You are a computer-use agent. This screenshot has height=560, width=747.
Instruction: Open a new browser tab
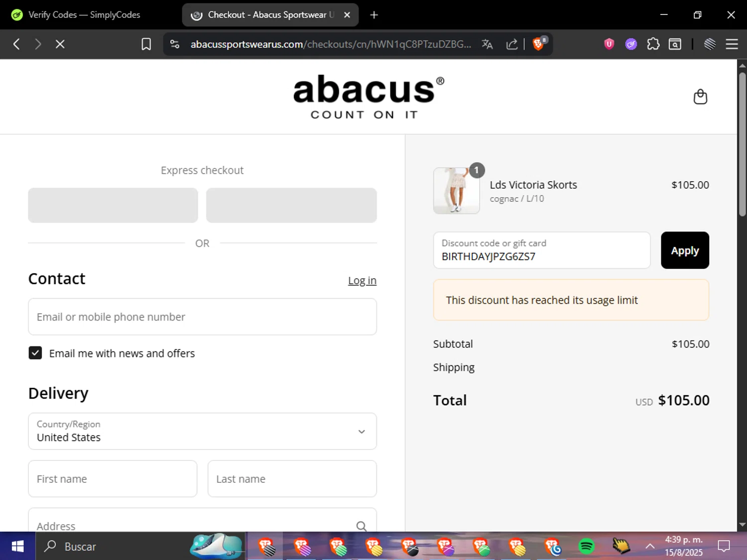click(x=374, y=15)
